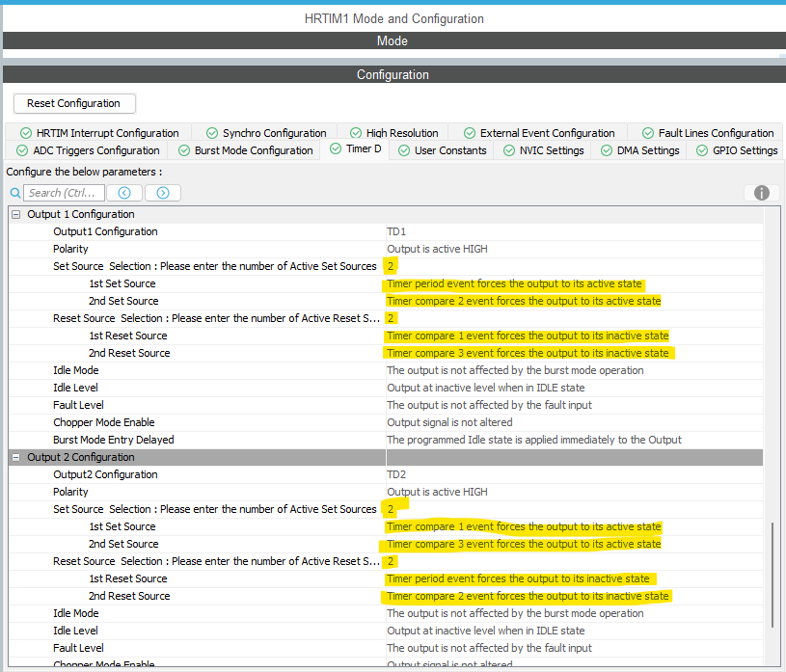Image resolution: width=786 pixels, height=672 pixels.
Task: Open DMA Settings tab
Action: click(x=640, y=150)
